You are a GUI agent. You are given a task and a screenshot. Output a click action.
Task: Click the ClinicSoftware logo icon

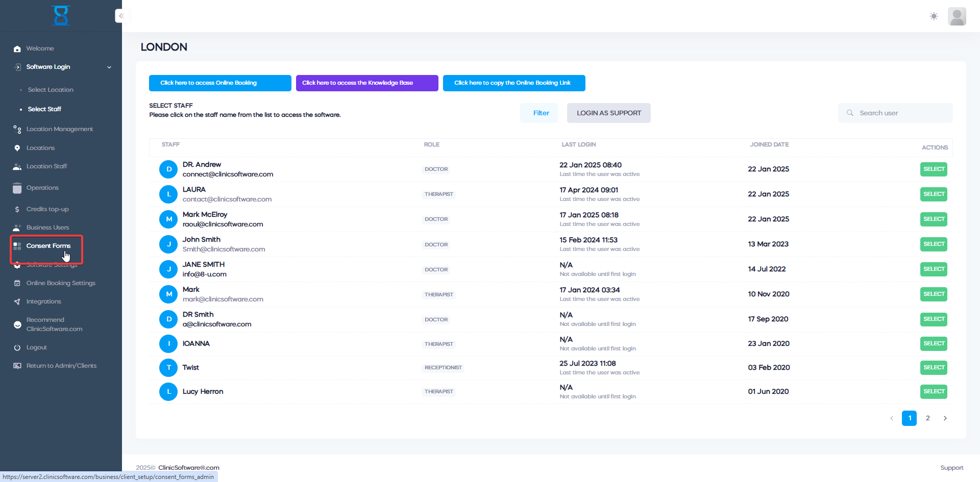tap(61, 15)
